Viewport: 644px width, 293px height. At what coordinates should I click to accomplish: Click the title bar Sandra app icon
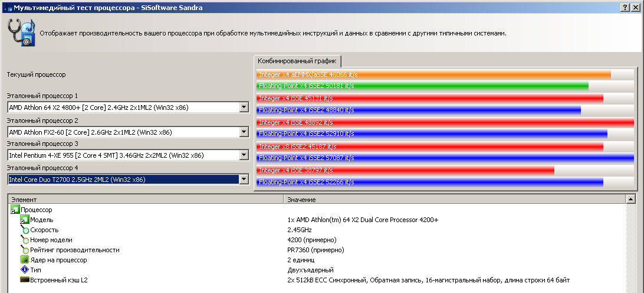[x=8, y=8]
